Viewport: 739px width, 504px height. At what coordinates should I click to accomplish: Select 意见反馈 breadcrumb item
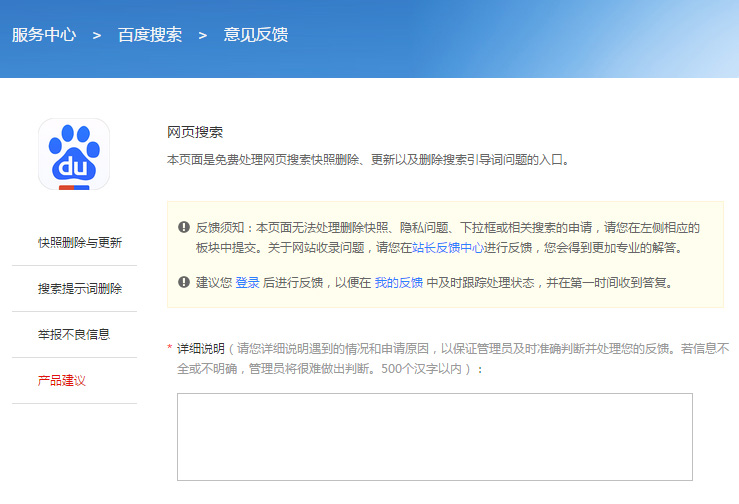(256, 34)
